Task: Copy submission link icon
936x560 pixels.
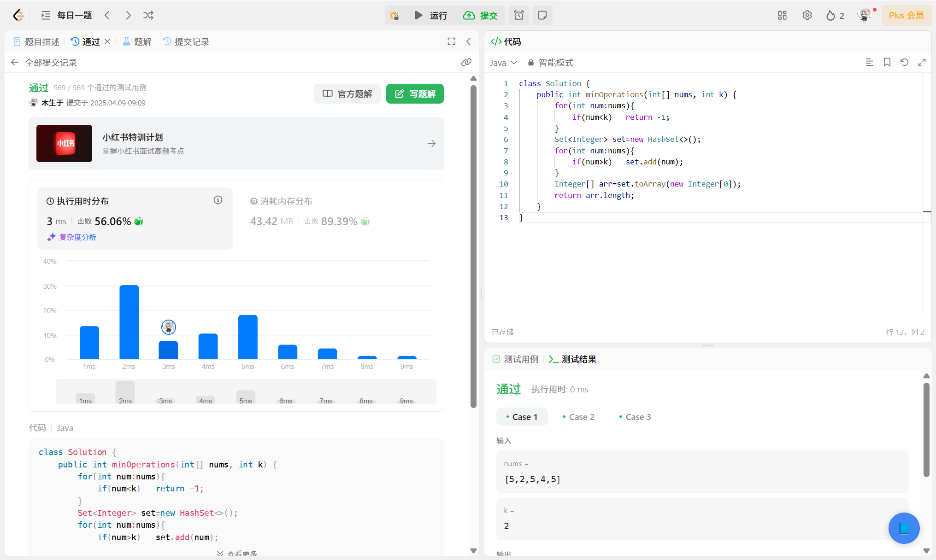Action: (x=466, y=62)
